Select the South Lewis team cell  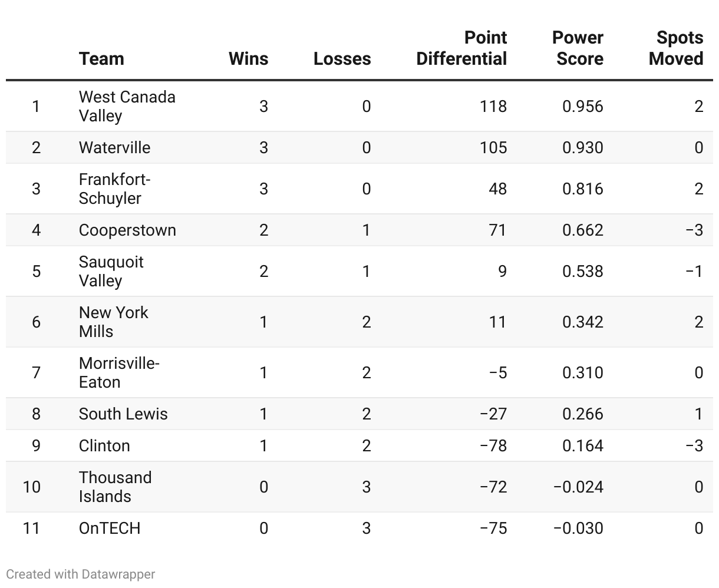(123, 414)
